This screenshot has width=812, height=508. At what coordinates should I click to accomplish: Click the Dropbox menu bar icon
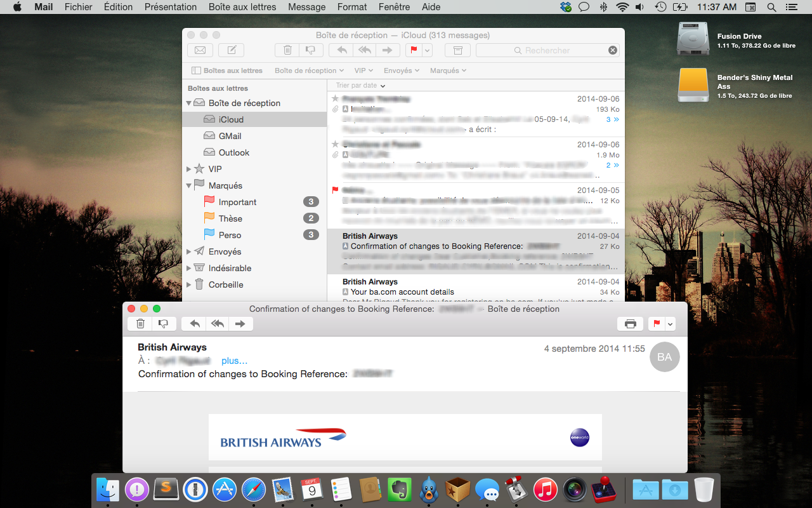pos(566,7)
